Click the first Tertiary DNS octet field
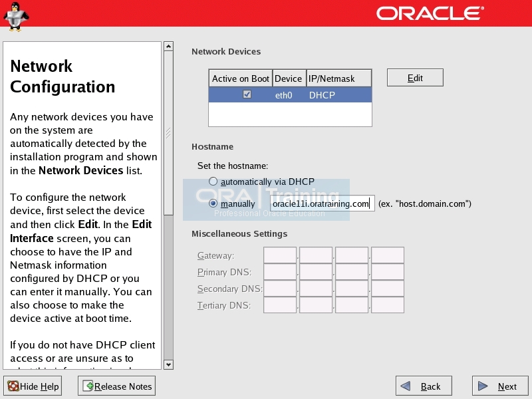532x399 pixels. tap(280, 305)
